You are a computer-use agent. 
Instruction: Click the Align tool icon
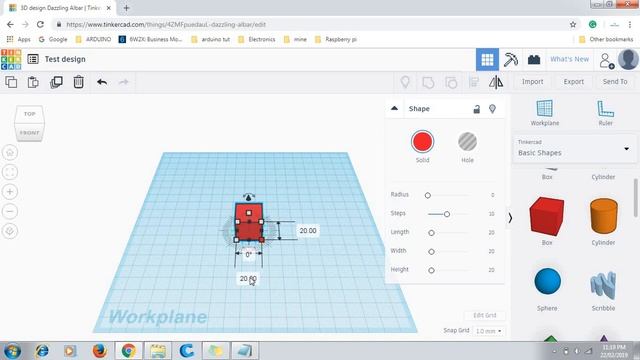[473, 82]
